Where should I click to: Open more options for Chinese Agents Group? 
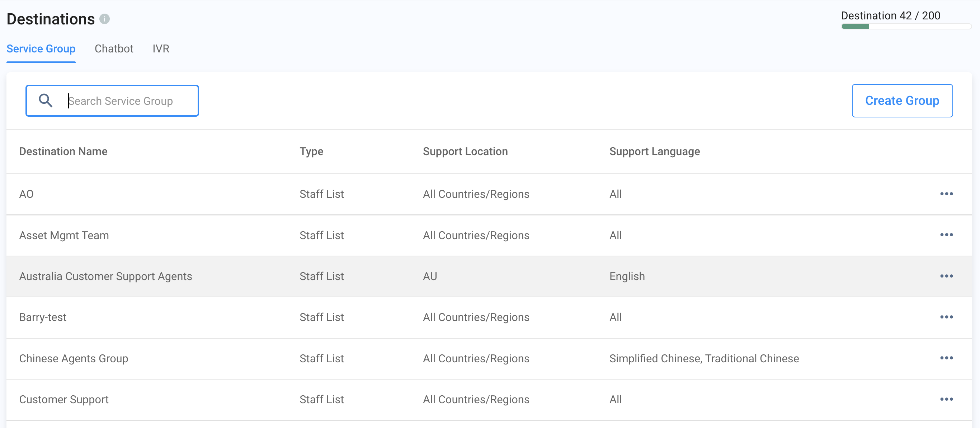[x=946, y=358]
